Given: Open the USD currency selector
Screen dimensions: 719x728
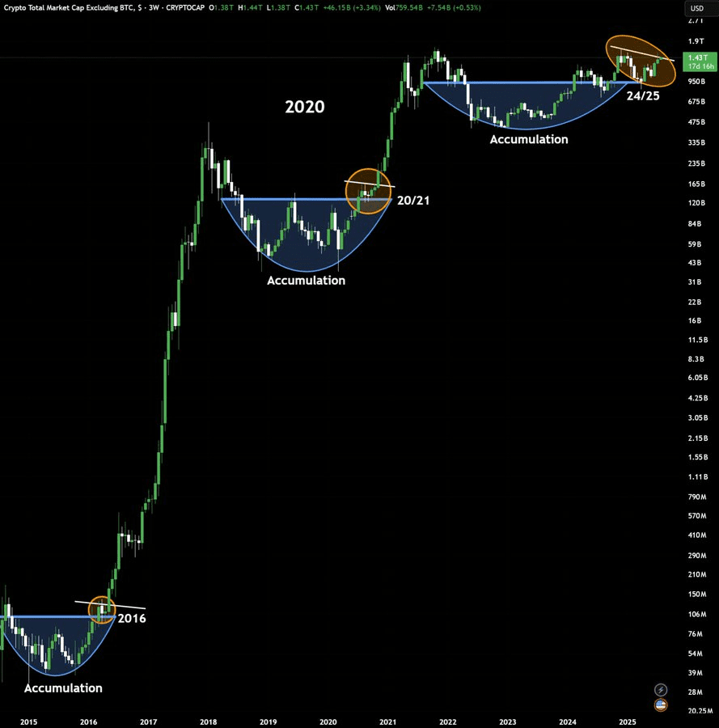Looking at the screenshot, I should 696,9.
